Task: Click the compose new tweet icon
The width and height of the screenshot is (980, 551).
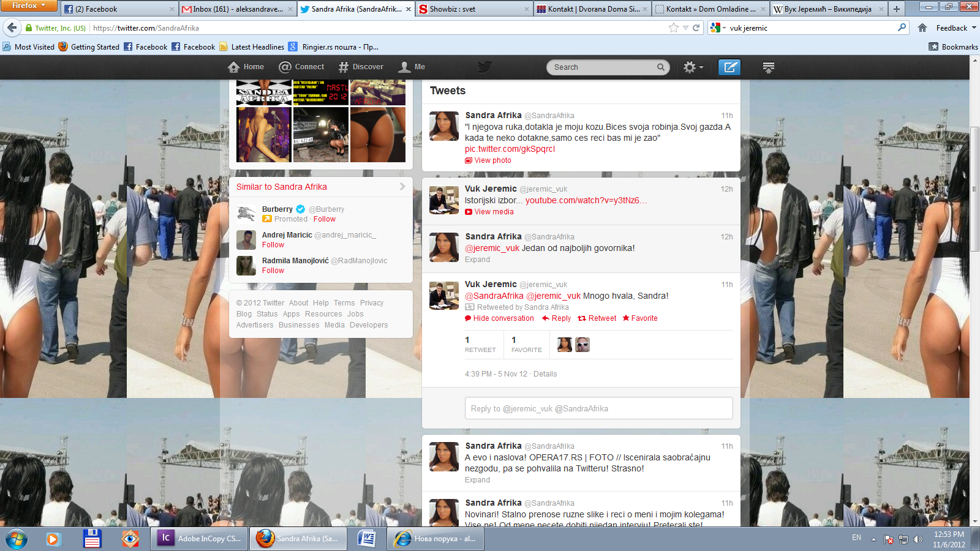Action: pos(729,67)
